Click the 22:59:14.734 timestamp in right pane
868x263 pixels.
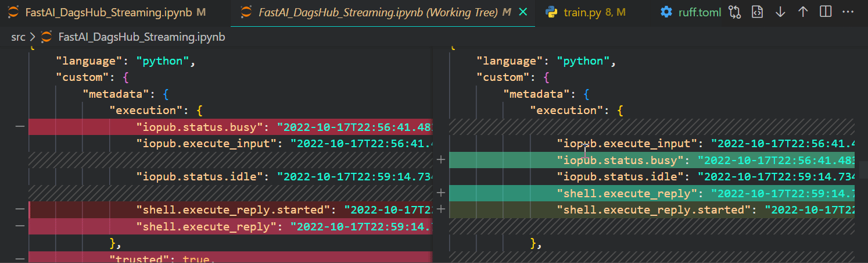(x=776, y=176)
